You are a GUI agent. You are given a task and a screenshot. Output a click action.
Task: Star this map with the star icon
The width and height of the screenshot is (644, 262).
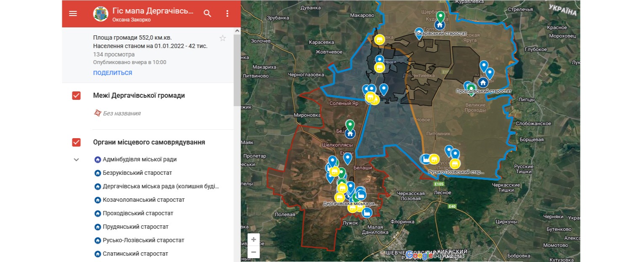(x=223, y=38)
